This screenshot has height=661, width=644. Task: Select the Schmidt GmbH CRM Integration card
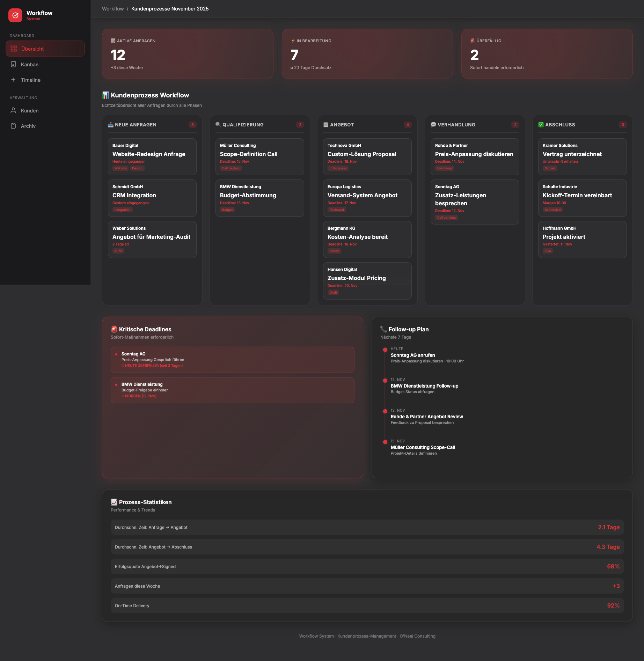(152, 198)
